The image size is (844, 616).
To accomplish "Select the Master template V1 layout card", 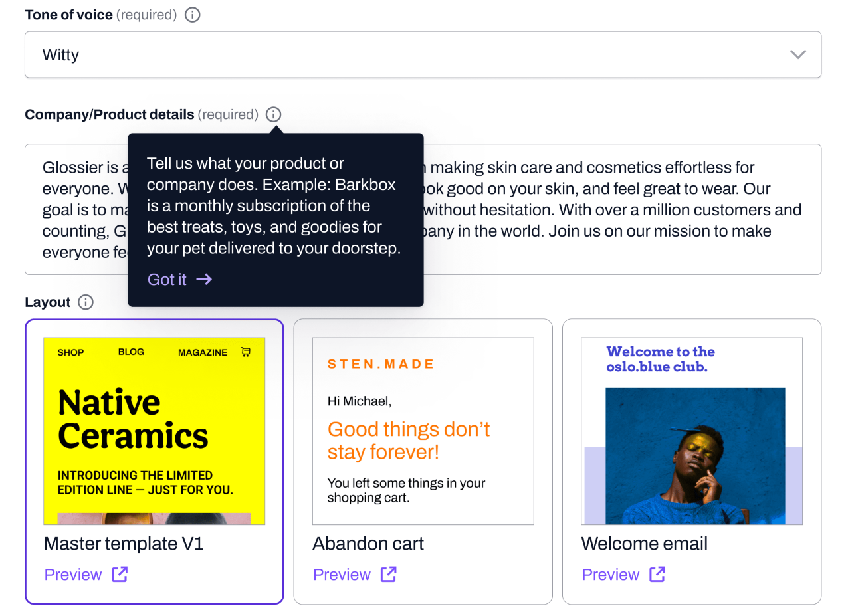I will 154,462.
